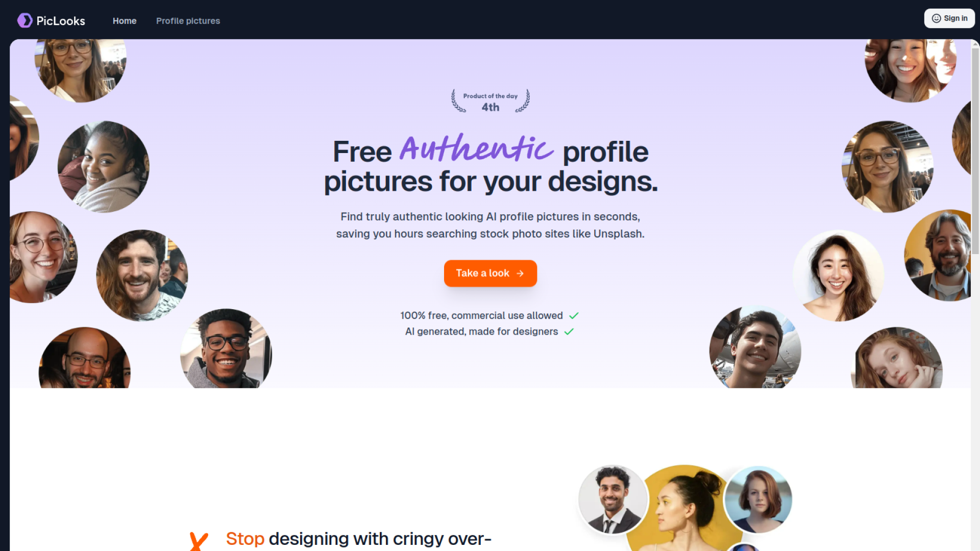The image size is (980, 551).
Task: Click the Sign in button
Action: (x=949, y=18)
